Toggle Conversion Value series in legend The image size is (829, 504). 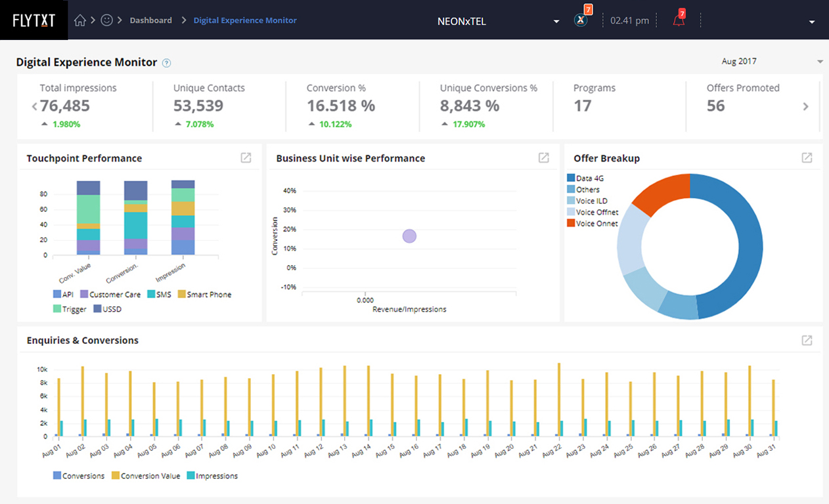145,476
